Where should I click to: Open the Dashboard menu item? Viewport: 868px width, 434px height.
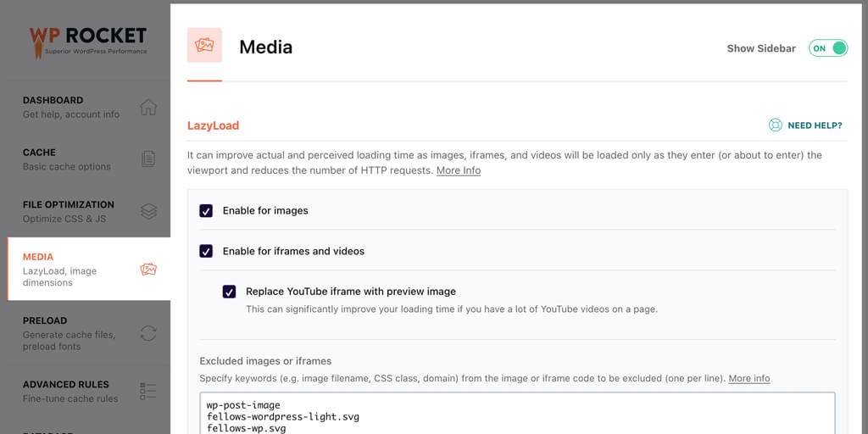point(88,107)
